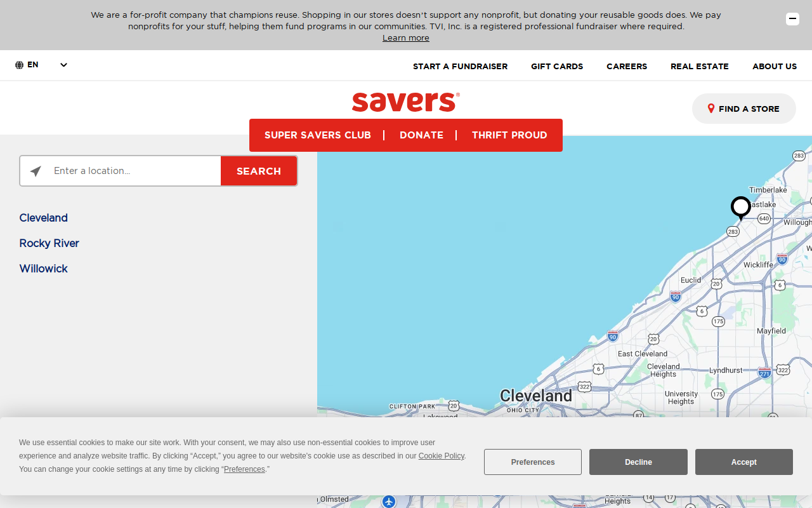Click the Mayfield label on the map
Image resolution: width=812 pixels, height=508 pixels.
771,331
